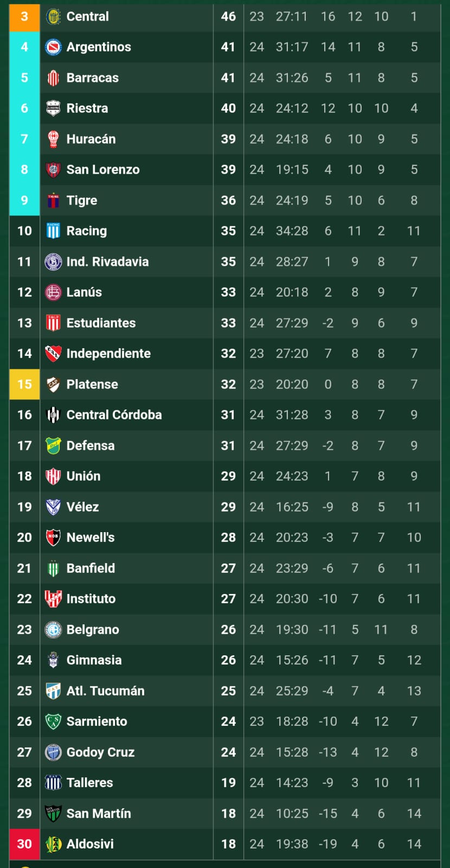Viewport: 450px width, 868px height.
Task: Click the yellow position 15 badge
Action: [x=24, y=385]
